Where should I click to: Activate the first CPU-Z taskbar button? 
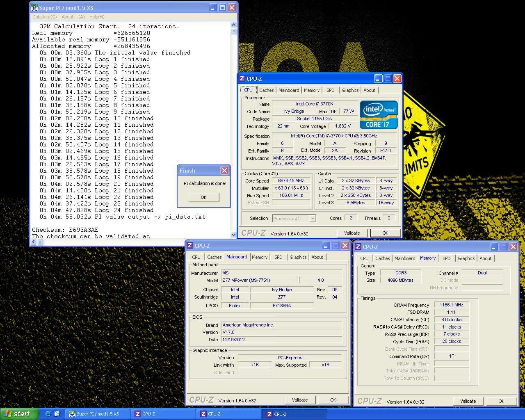point(163,414)
